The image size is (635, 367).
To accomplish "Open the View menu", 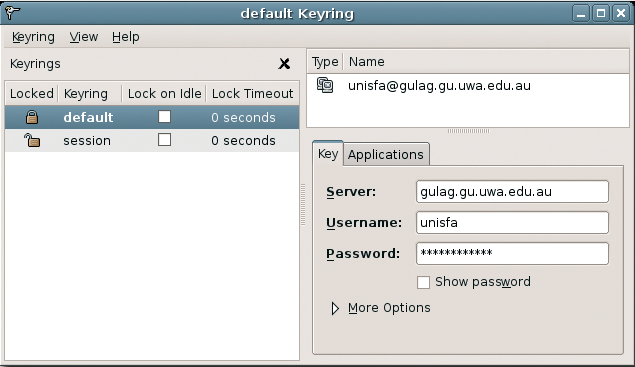I will (84, 37).
